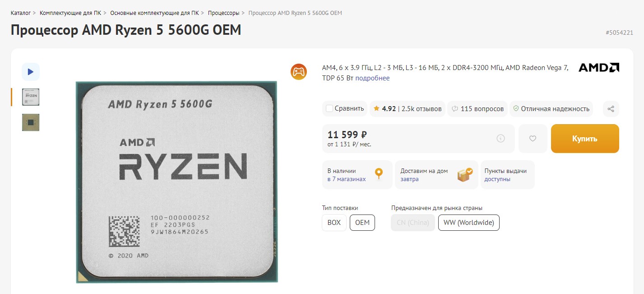Add product to favorites with heart icon

coord(533,139)
